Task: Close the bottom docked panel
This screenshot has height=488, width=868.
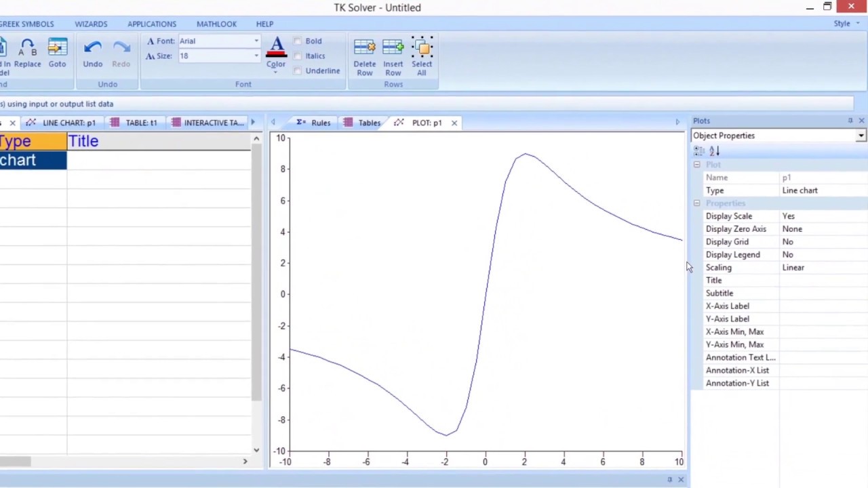Action: tap(681, 480)
